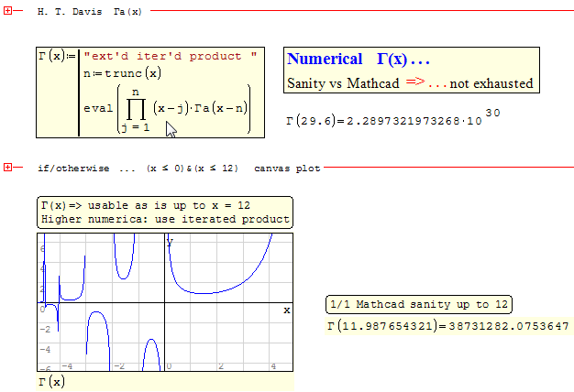The height and width of the screenshot is (392, 574).
Task: Click the Γ(11.987654321) result expression
Action: tap(447, 326)
